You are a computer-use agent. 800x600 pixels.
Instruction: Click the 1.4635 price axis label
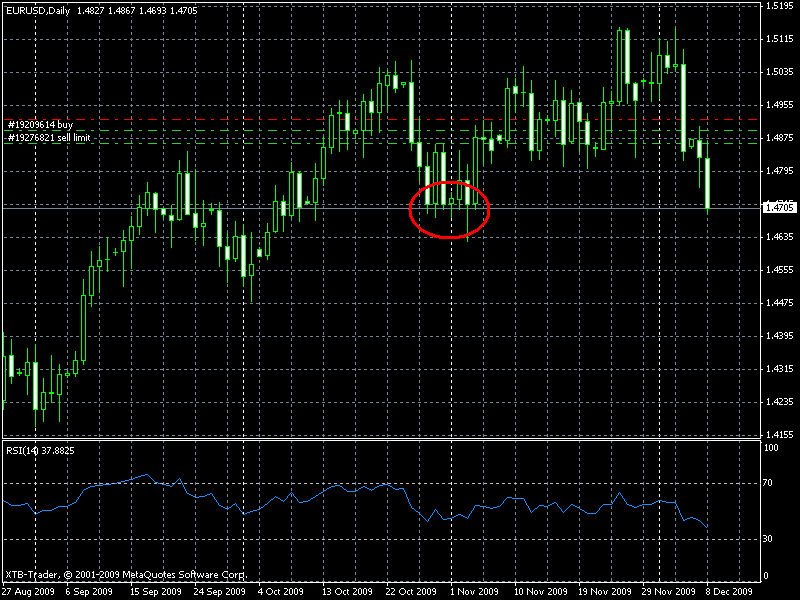[780, 237]
